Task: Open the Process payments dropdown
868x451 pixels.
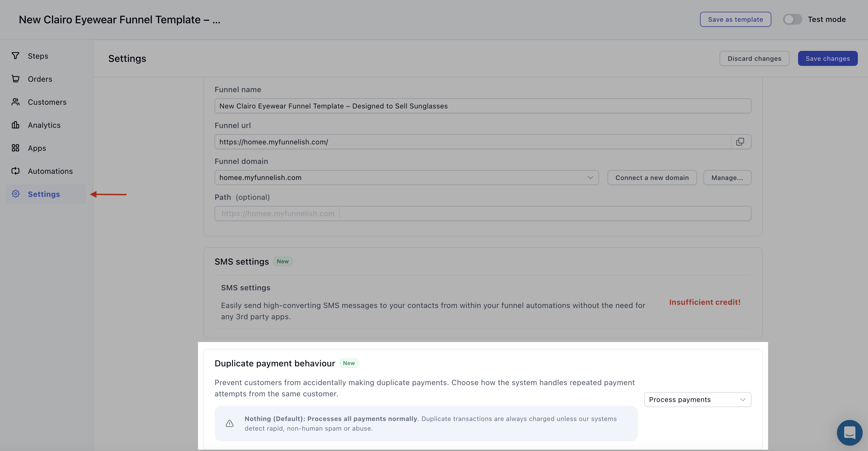Action: [x=697, y=400]
